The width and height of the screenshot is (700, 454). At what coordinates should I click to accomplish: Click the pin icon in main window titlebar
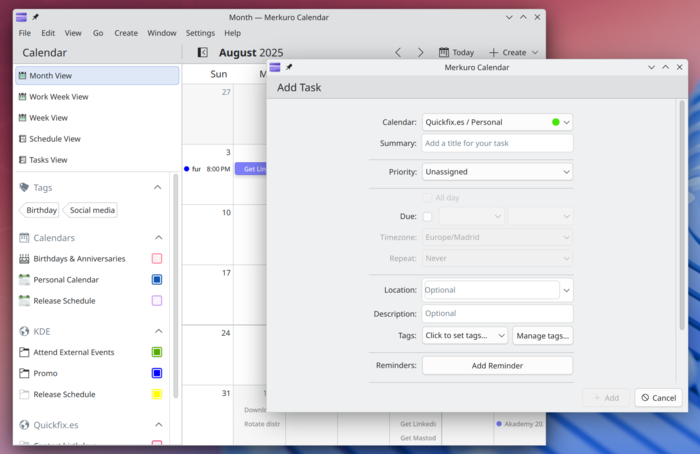[35, 17]
